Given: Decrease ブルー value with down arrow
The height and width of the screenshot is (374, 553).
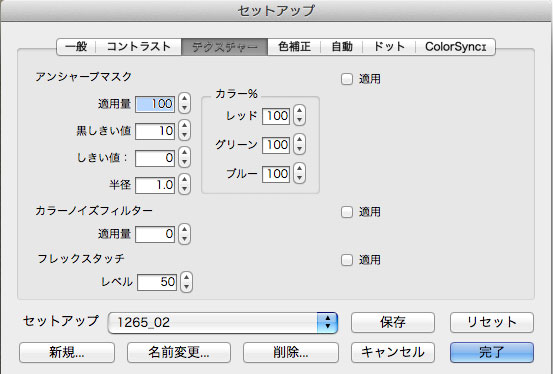Looking at the screenshot, I should coord(299,178).
